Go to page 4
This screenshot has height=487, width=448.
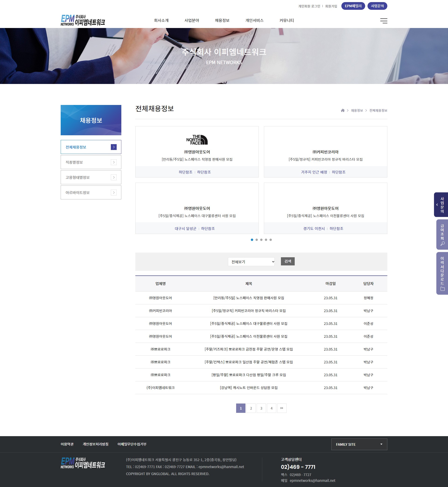tap(272, 408)
